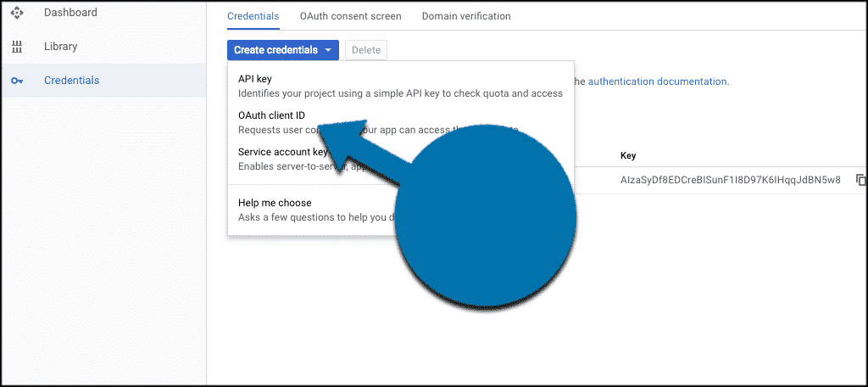This screenshot has height=387, width=868.
Task: Click the Credentials key icon
Action: (17, 81)
